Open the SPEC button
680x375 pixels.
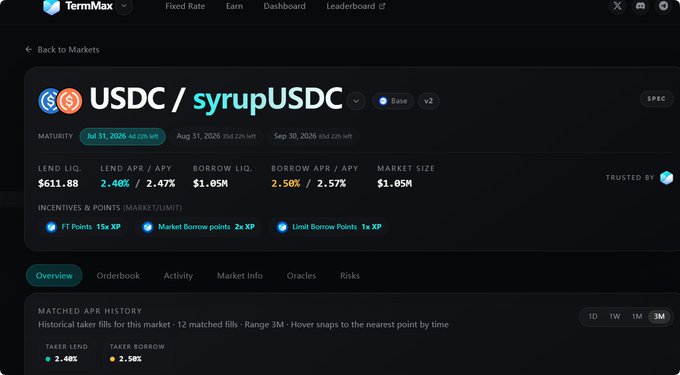coord(657,99)
